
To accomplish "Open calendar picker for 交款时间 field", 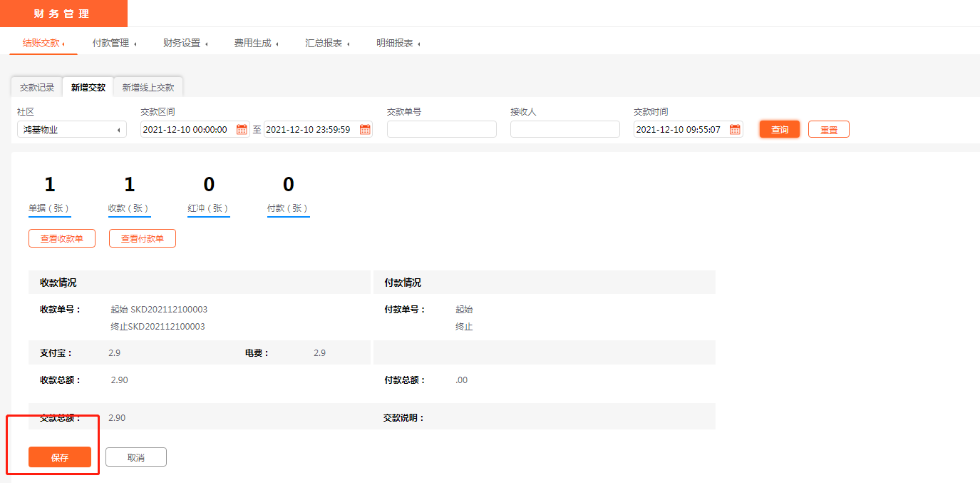I will pos(735,130).
